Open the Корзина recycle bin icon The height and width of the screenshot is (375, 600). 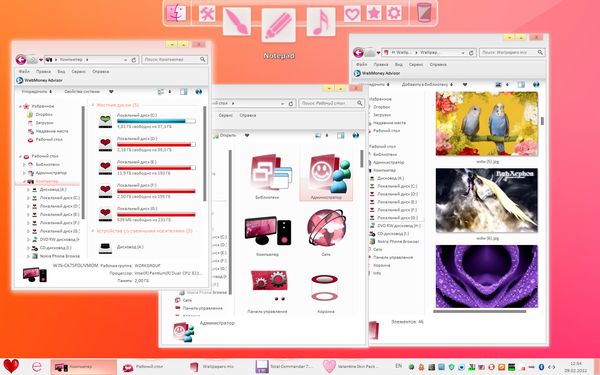324,288
